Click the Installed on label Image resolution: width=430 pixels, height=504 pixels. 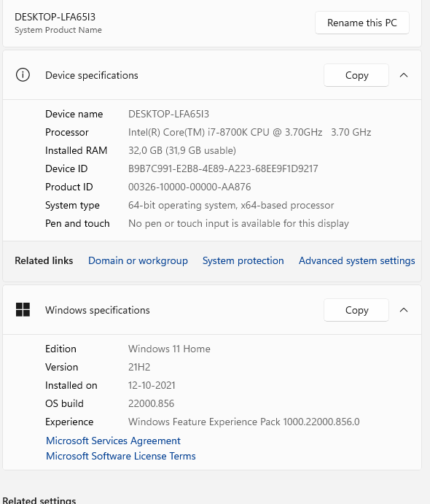(71, 385)
